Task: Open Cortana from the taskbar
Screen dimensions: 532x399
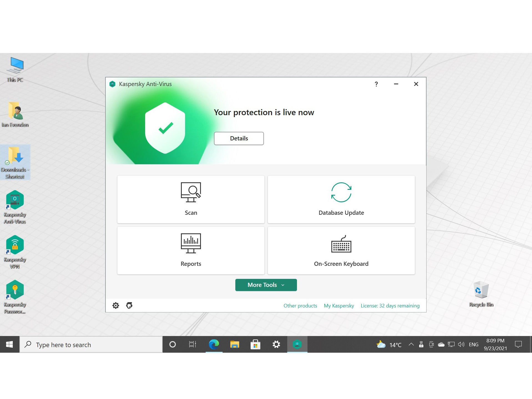Action: tap(173, 344)
